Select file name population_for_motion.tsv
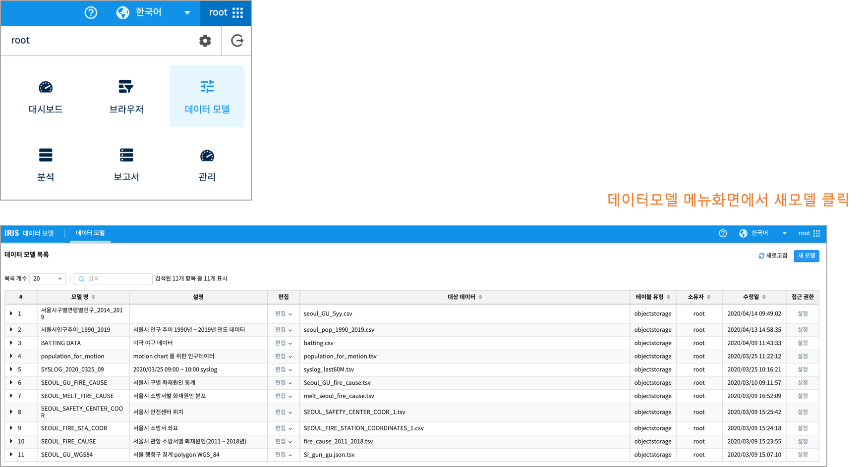Image resolution: width=868 pixels, height=467 pixels. pos(340,357)
